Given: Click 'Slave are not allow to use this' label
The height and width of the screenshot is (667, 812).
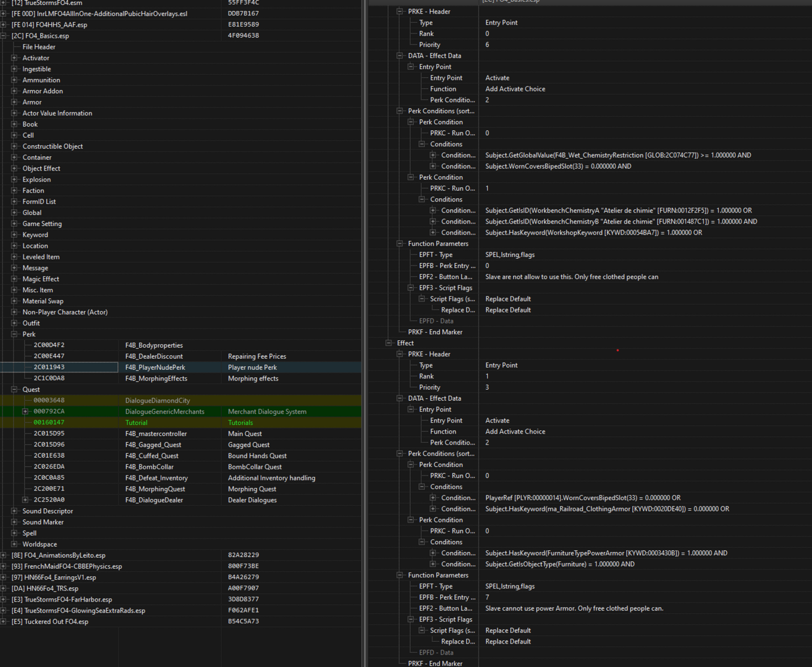Looking at the screenshot, I should pyautogui.click(x=572, y=277).
